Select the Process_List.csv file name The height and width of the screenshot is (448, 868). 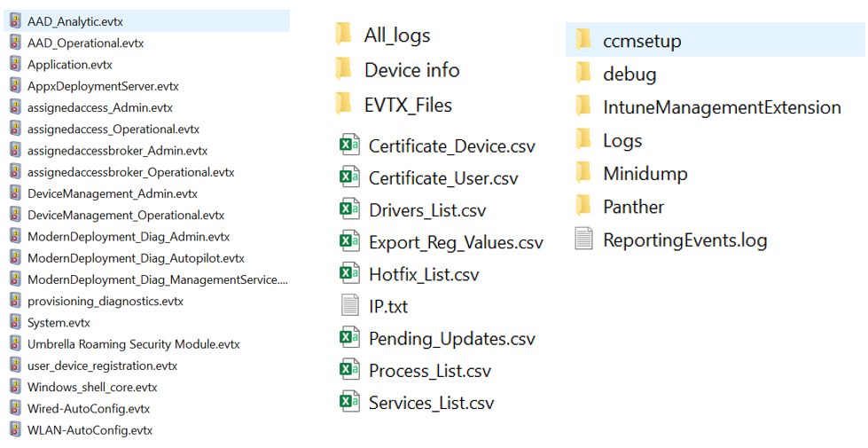pyautogui.click(x=430, y=371)
